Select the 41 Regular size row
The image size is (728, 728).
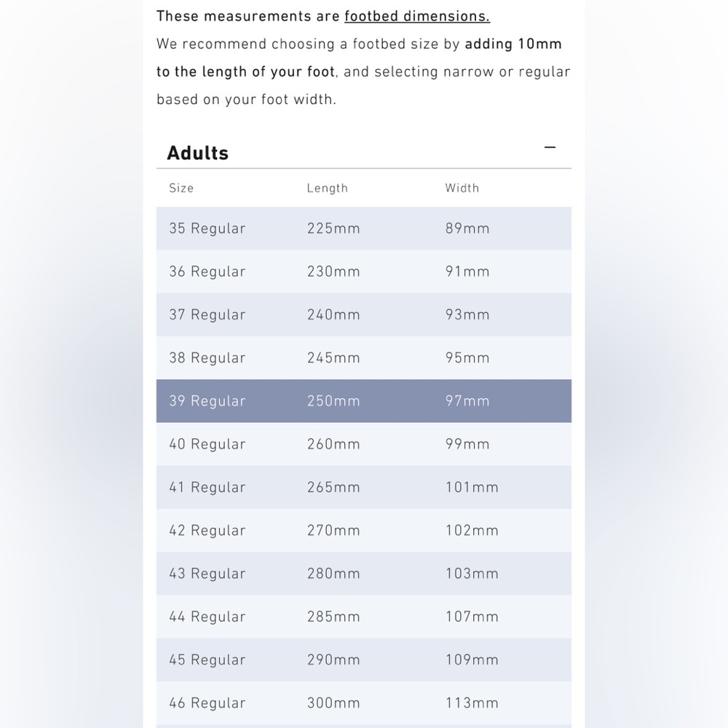[363, 488]
